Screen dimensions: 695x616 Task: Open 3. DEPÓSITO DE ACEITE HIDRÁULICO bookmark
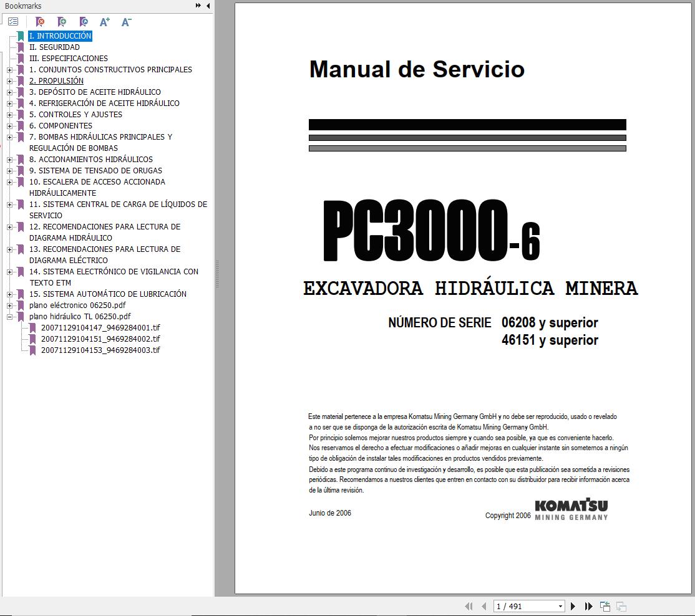coord(95,92)
